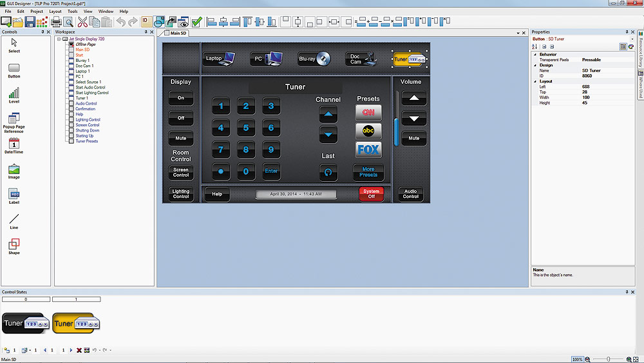
Task: Open Print Preview magnifier icon
Action: 68,22
